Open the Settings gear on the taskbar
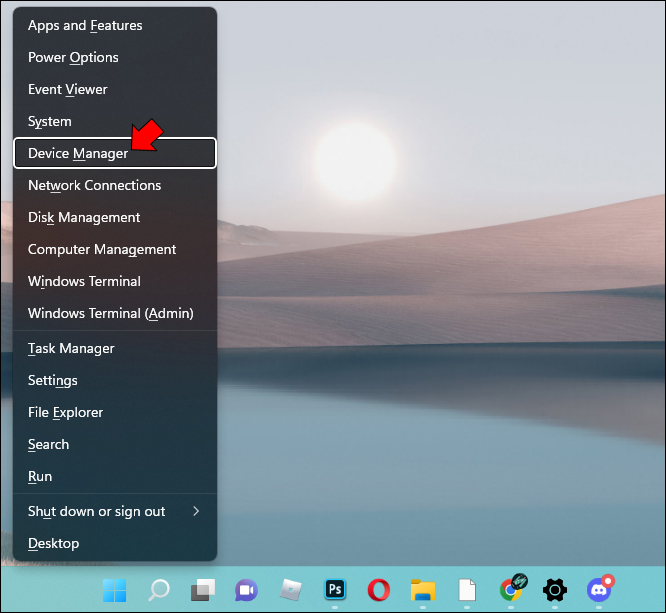 click(x=555, y=590)
